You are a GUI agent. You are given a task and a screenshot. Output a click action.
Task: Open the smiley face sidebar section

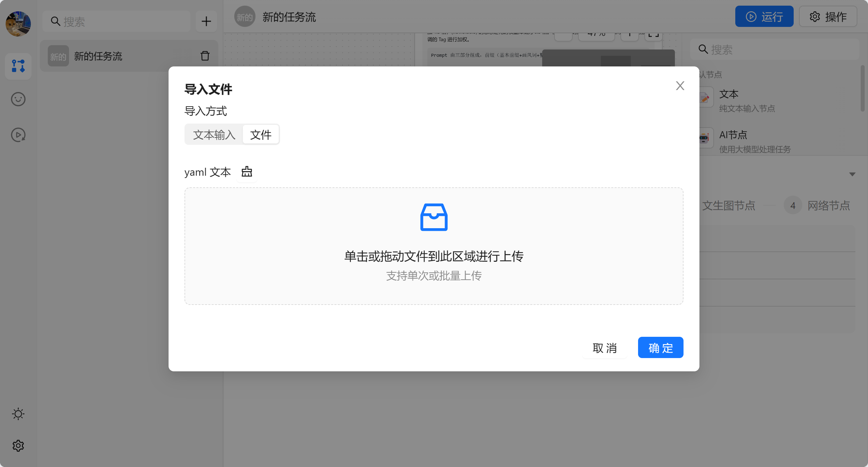pyautogui.click(x=18, y=99)
